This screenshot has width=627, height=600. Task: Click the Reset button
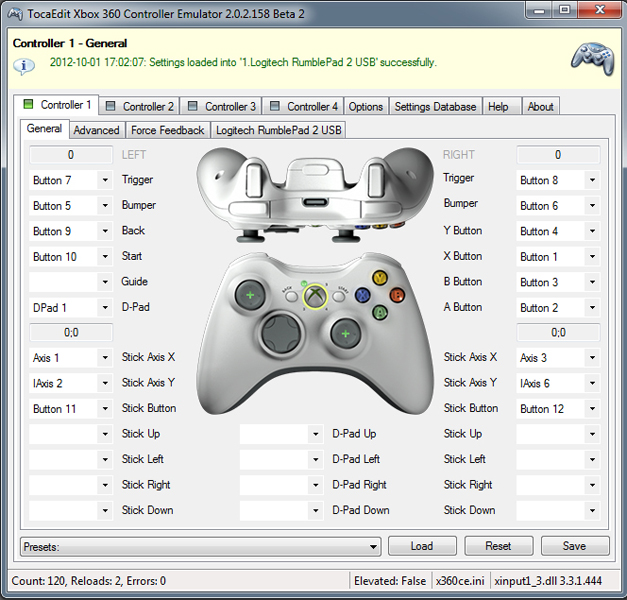tap(499, 546)
